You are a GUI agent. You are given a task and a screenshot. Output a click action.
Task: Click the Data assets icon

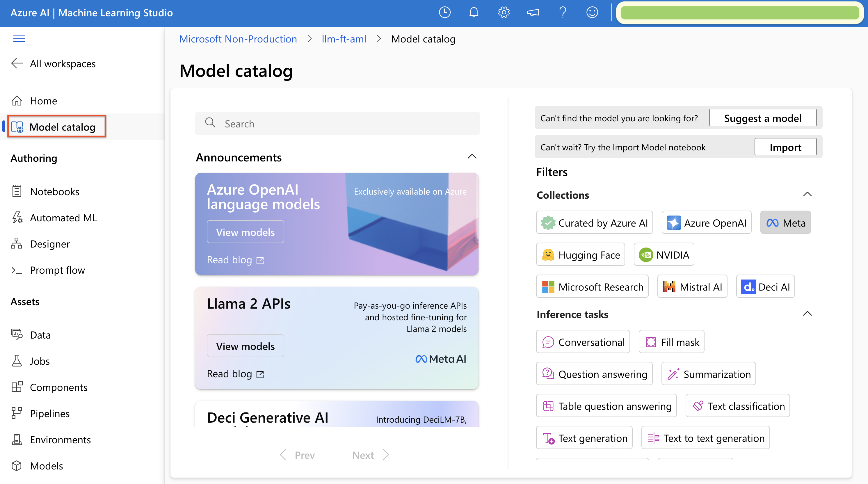17,334
